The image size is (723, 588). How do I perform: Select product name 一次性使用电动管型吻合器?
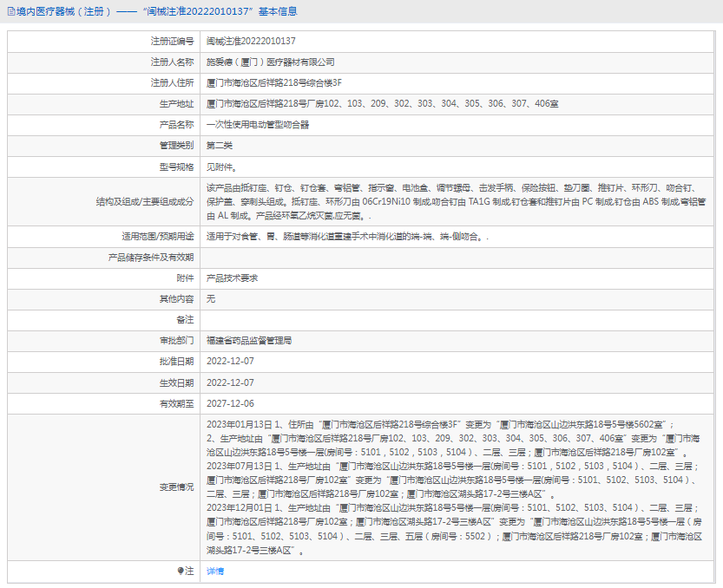tap(258, 125)
